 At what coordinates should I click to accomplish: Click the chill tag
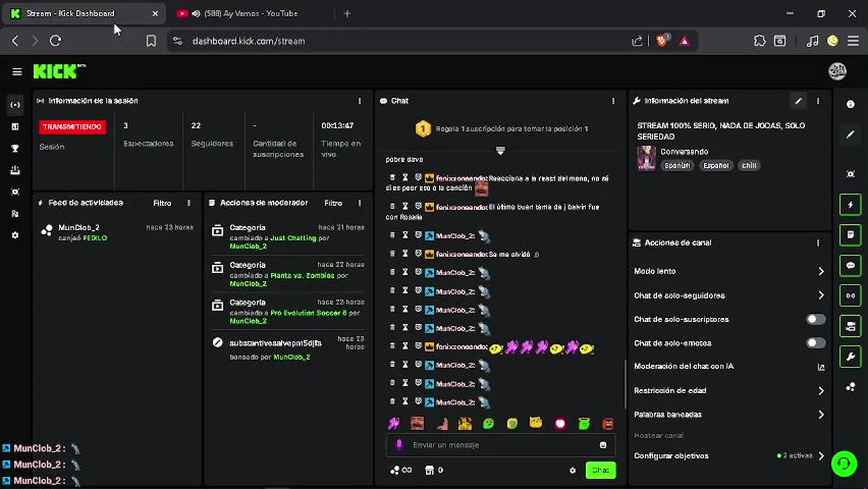tap(748, 165)
